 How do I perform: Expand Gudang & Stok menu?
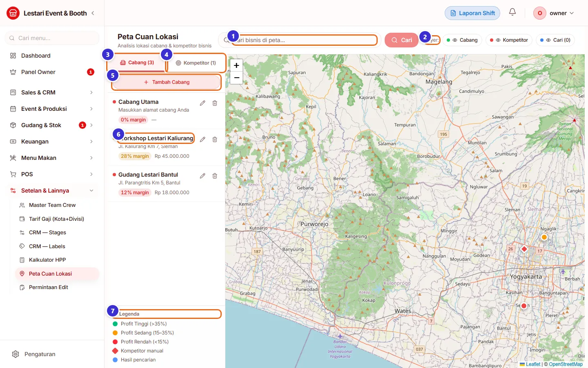click(x=52, y=125)
